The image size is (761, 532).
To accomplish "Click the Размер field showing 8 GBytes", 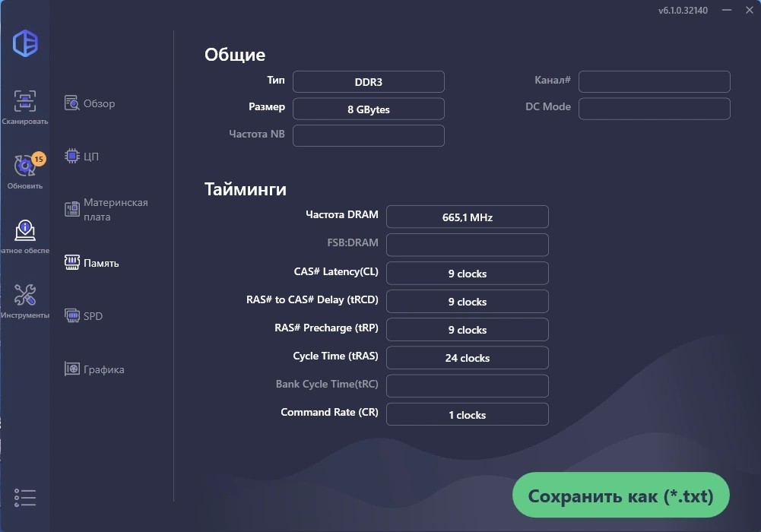I will [x=369, y=109].
